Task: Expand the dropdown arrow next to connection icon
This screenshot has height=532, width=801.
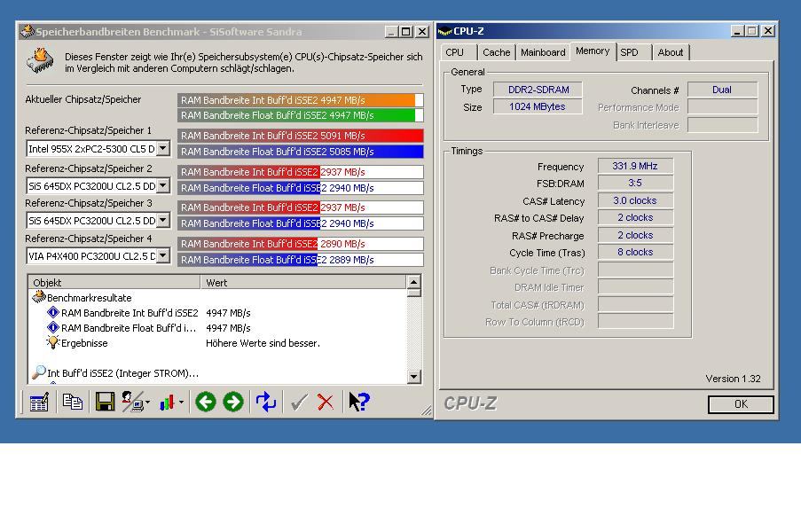Action: [x=147, y=403]
